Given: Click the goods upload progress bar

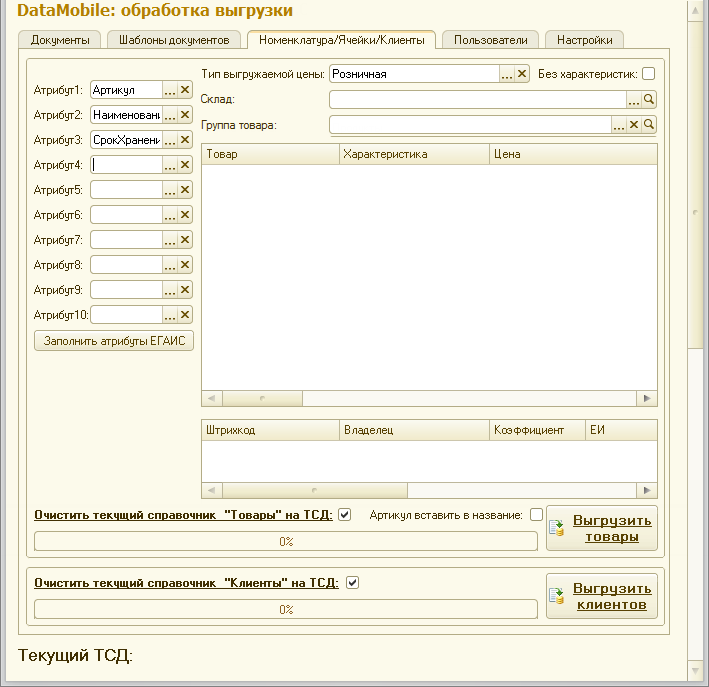Looking at the screenshot, I should 286,541.
